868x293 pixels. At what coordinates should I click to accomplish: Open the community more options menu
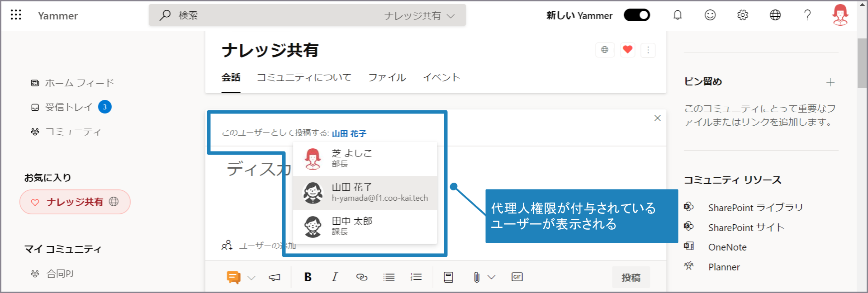click(648, 50)
